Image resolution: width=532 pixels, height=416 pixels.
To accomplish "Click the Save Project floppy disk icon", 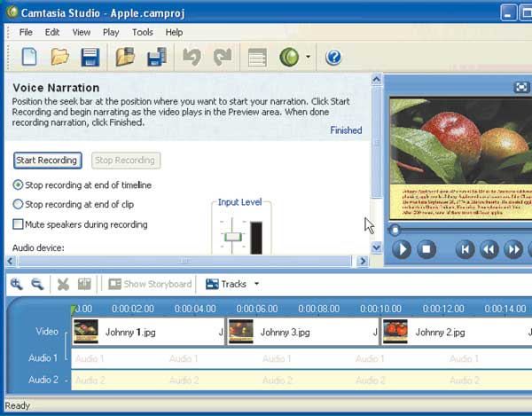I will point(90,58).
